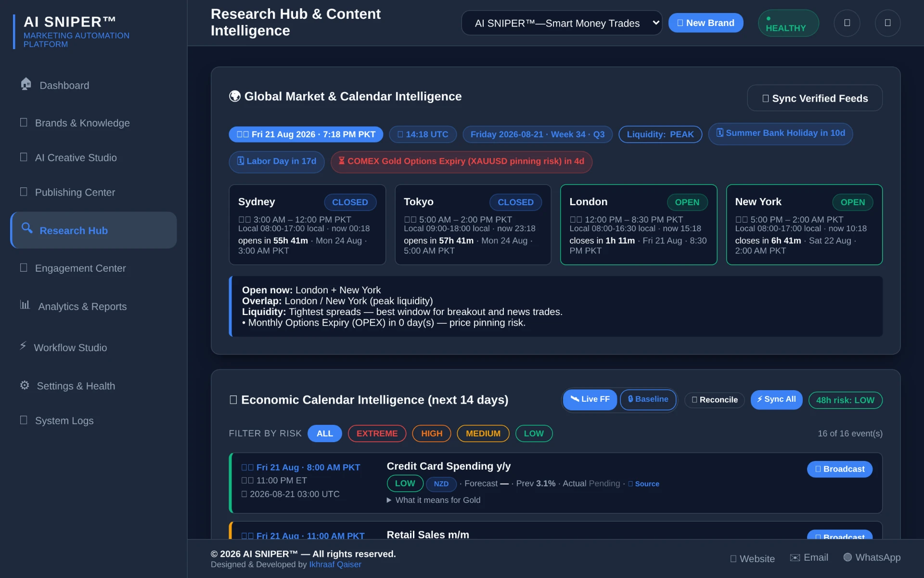This screenshot has height=578, width=924.
Task: Open the Website footer link
Action: tap(752, 559)
